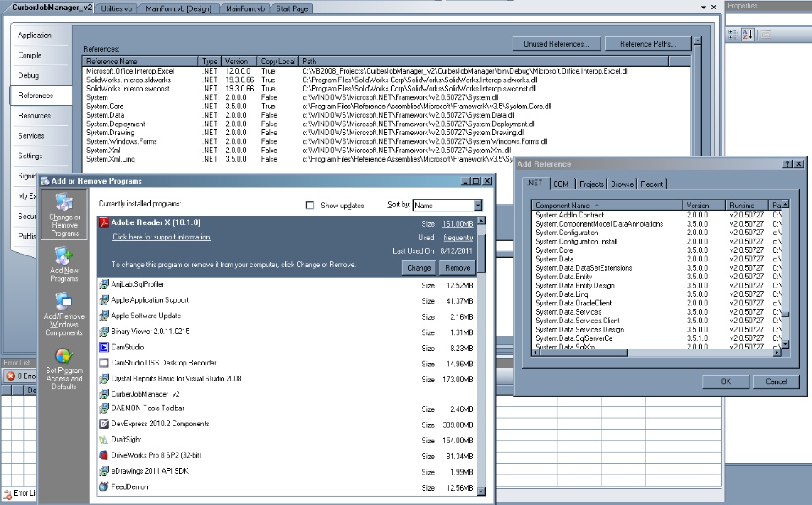Select the System.Deployment reference row
Image resolution: width=812 pixels, height=505 pixels.
click(387, 124)
